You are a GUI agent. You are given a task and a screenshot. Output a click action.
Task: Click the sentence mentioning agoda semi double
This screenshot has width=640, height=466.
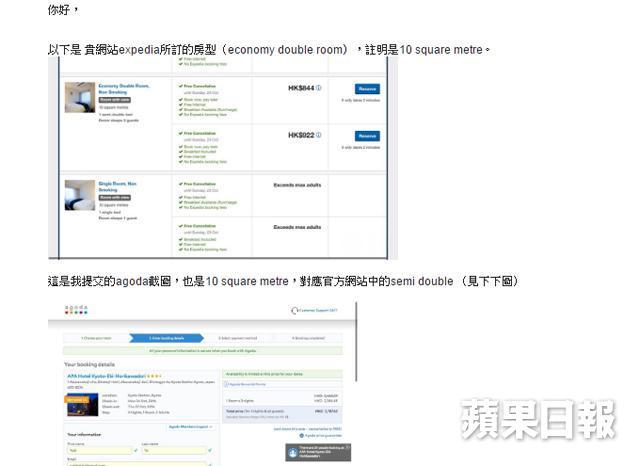[x=283, y=281]
